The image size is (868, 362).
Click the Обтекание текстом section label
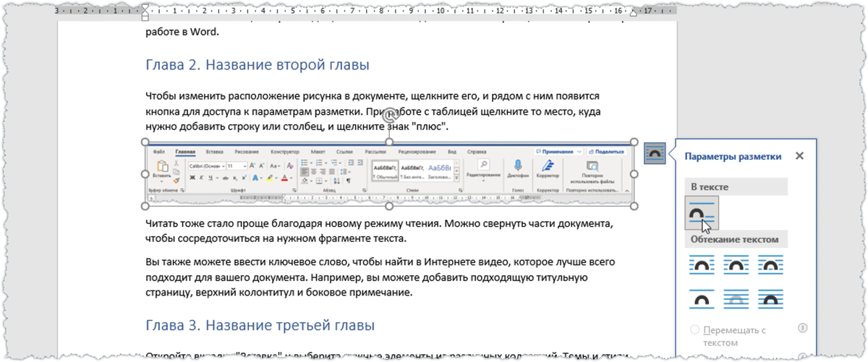(735, 239)
